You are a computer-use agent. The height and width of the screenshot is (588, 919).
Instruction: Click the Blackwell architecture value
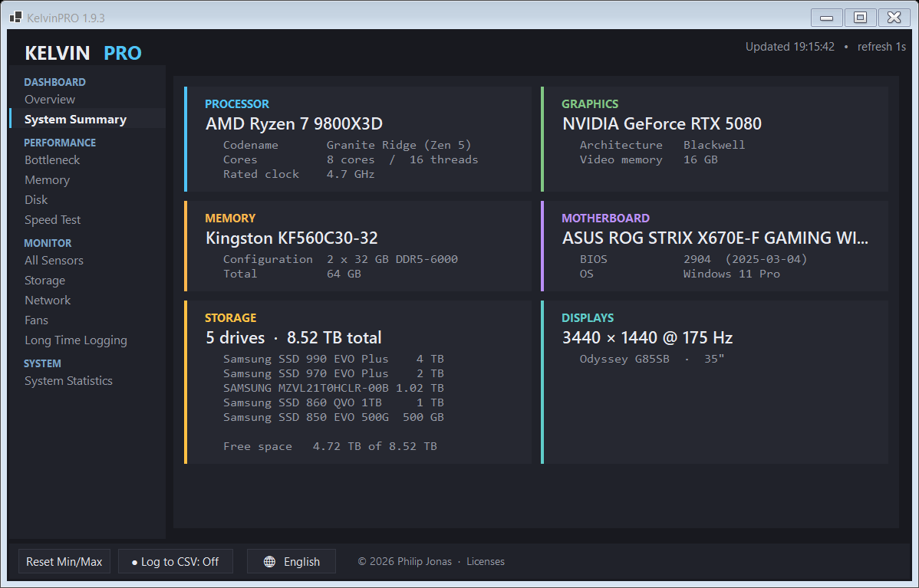pos(714,145)
